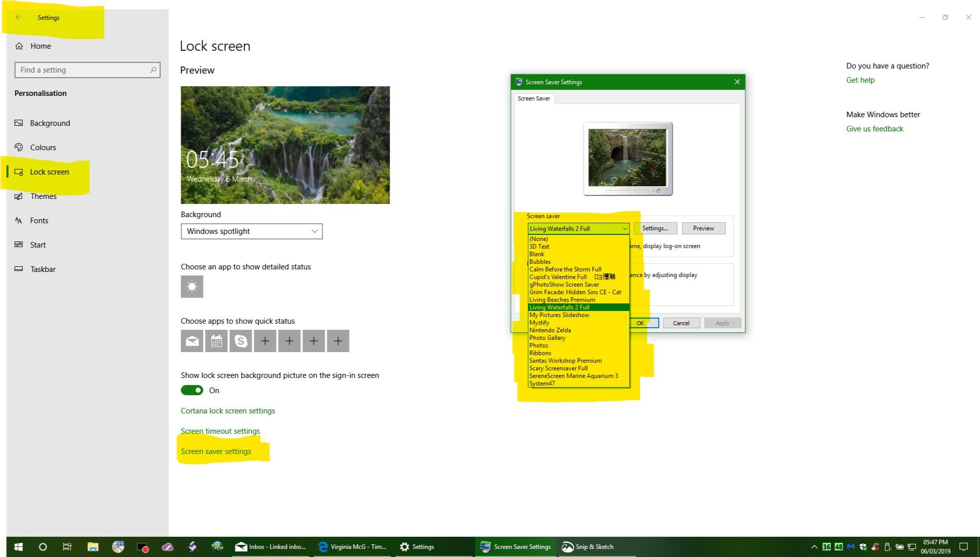Click the weather detailed status app icon
Screen dimensions: 980x557
[192, 287]
